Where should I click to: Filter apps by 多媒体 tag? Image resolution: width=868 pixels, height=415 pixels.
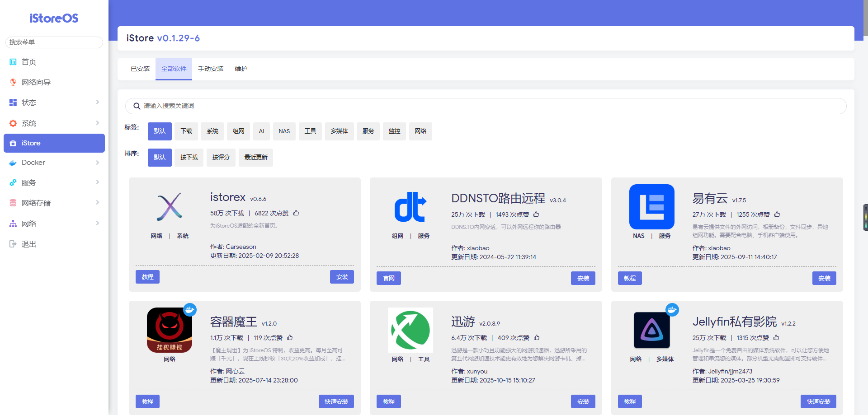339,131
